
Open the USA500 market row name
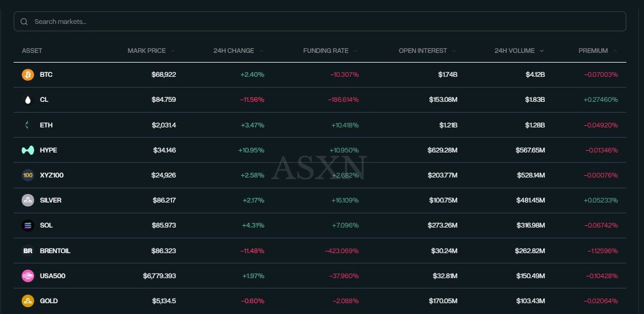point(52,276)
